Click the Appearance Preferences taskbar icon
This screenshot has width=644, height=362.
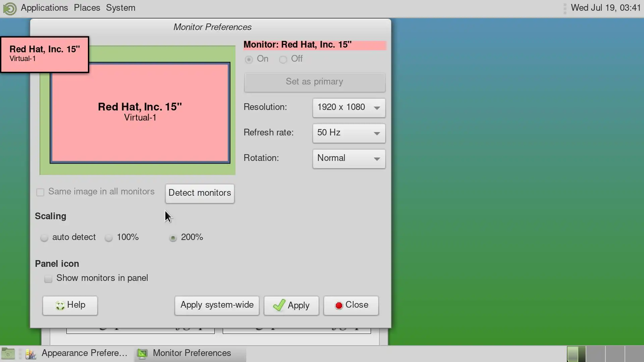(31, 354)
